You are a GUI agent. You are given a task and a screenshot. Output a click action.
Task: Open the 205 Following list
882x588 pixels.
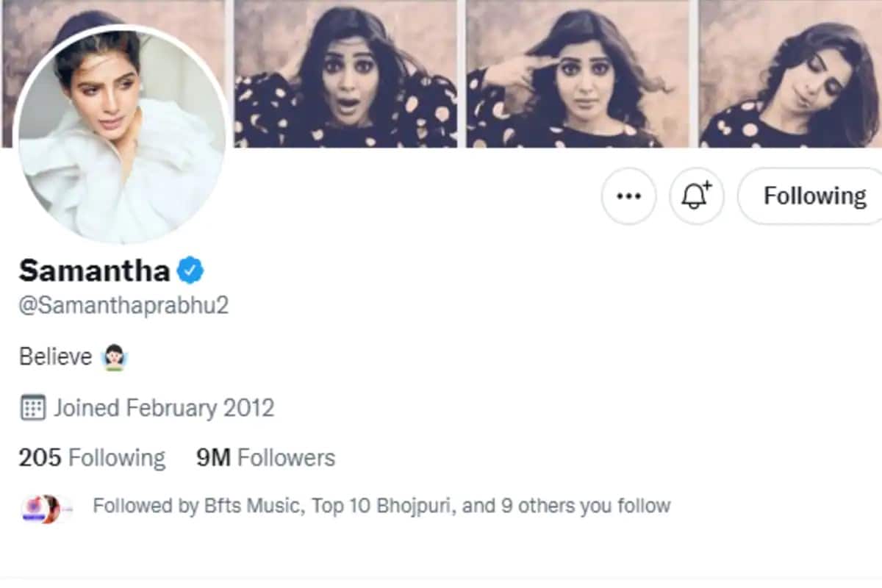92,458
